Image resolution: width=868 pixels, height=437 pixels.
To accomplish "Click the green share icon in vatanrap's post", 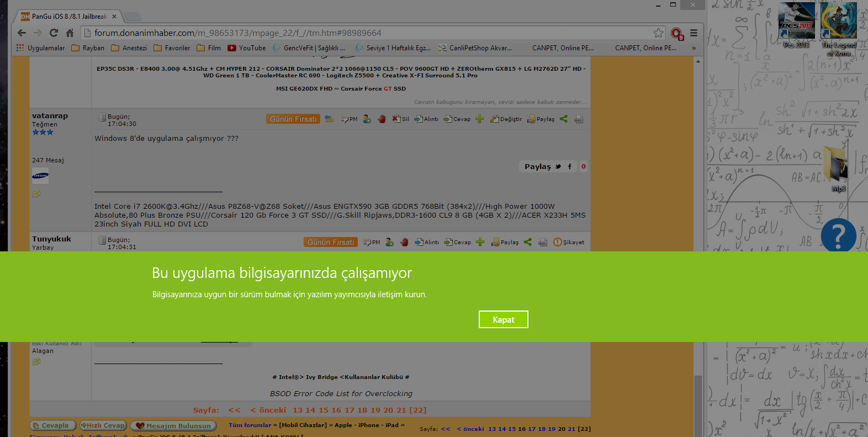I will (564, 119).
